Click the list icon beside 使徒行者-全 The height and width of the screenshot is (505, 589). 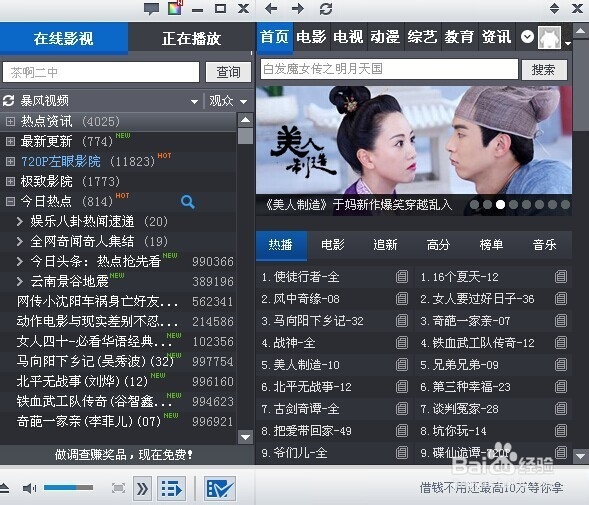[x=402, y=277]
